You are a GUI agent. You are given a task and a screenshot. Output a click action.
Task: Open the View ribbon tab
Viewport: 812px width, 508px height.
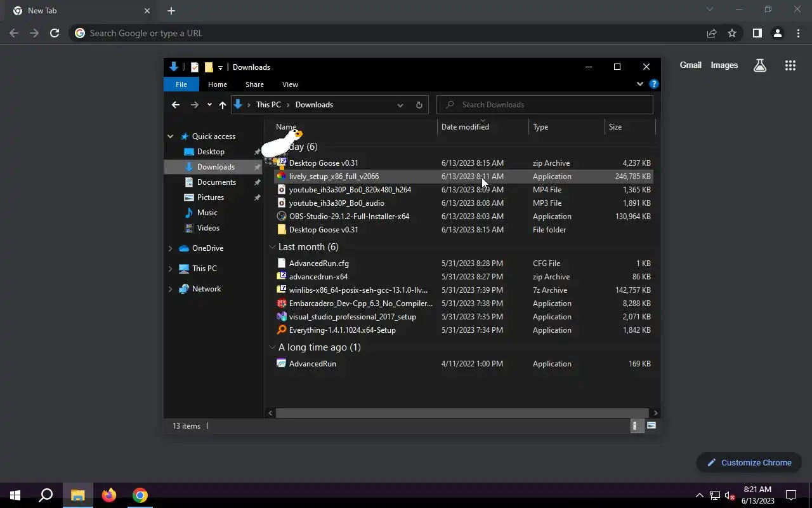(x=290, y=84)
